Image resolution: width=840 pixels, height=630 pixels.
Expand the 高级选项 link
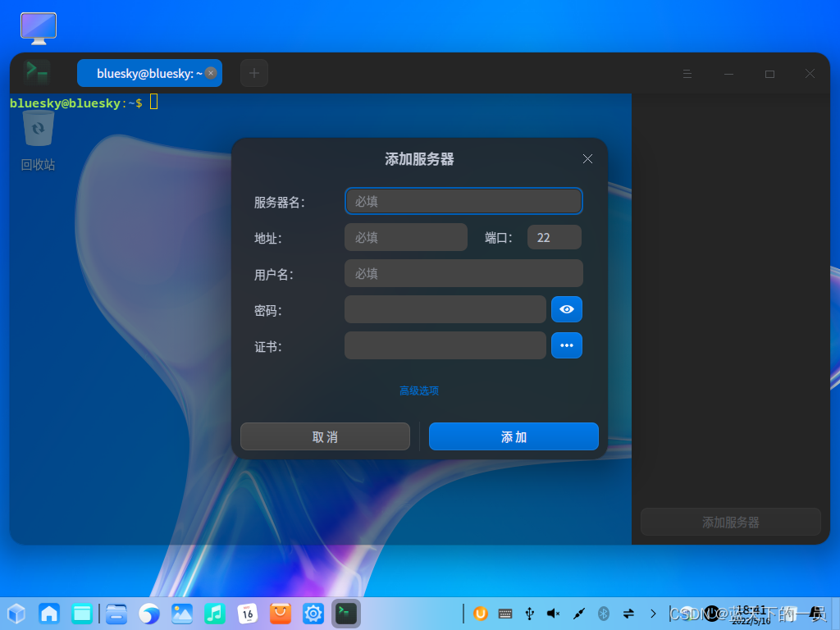click(x=419, y=390)
